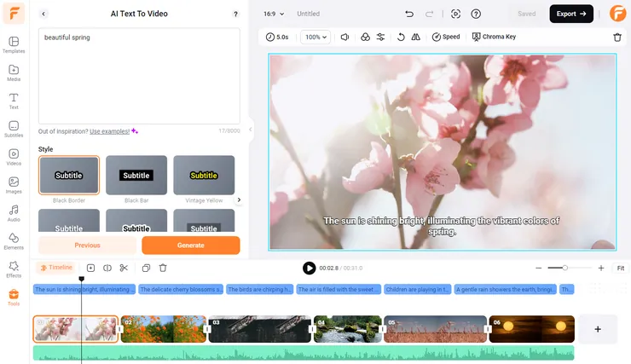Open the 16:9 aspect ratio dropdown
631x364 pixels.
coord(274,14)
